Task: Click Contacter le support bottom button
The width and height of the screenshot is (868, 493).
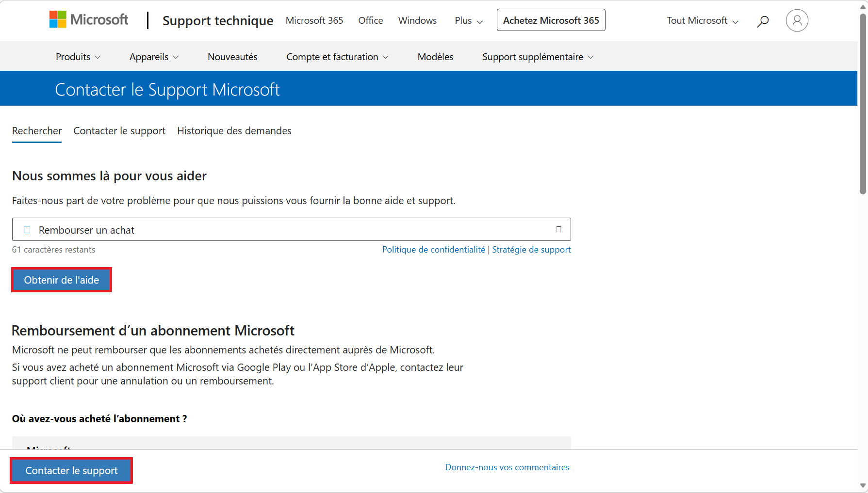Action: 71,470
